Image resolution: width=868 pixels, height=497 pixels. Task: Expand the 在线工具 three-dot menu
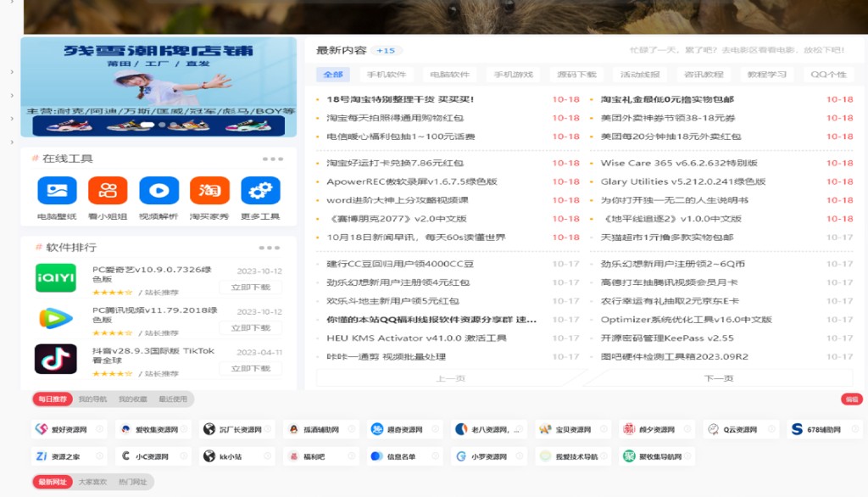[x=273, y=159]
